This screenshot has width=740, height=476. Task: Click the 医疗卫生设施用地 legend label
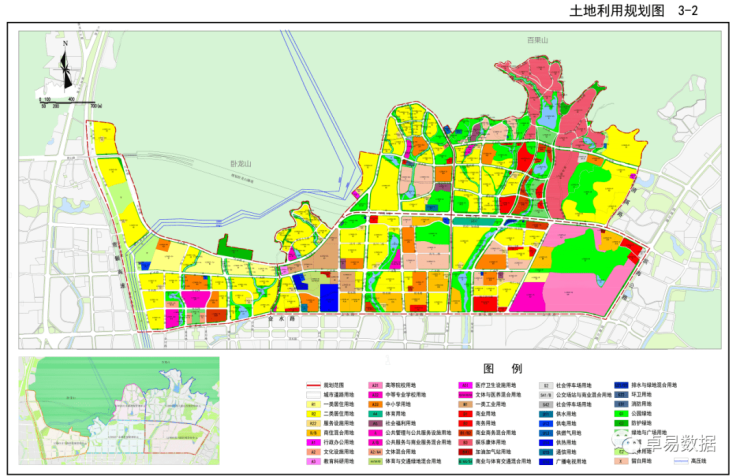[496, 385]
